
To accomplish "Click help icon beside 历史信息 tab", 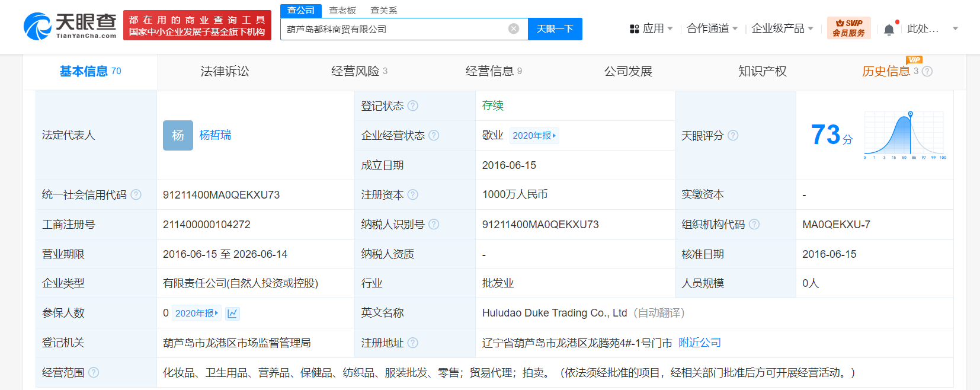I will tap(927, 71).
